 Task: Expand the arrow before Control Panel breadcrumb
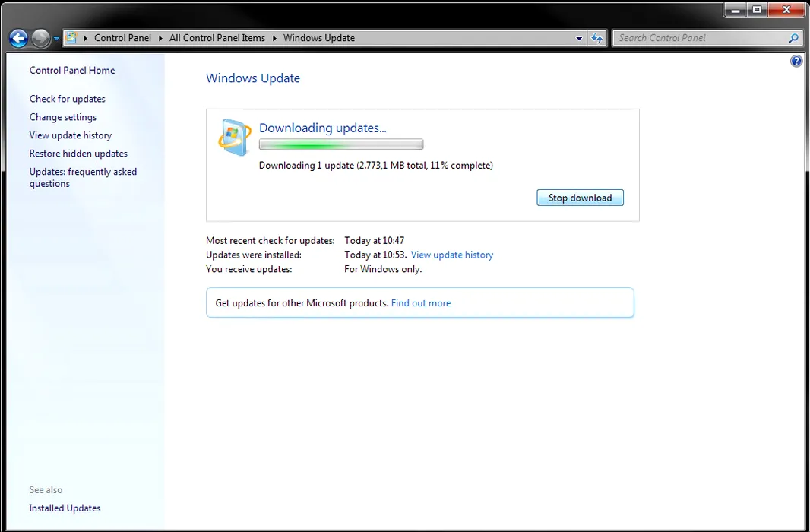click(85, 38)
